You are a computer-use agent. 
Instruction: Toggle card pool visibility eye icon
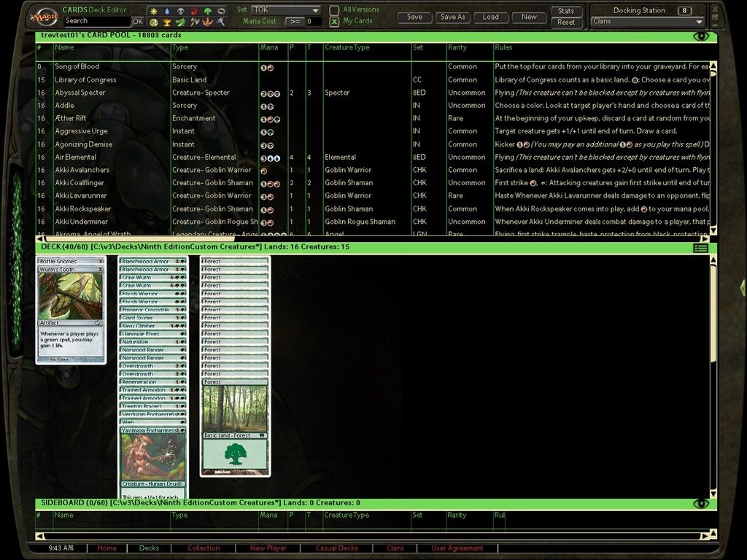tap(700, 36)
